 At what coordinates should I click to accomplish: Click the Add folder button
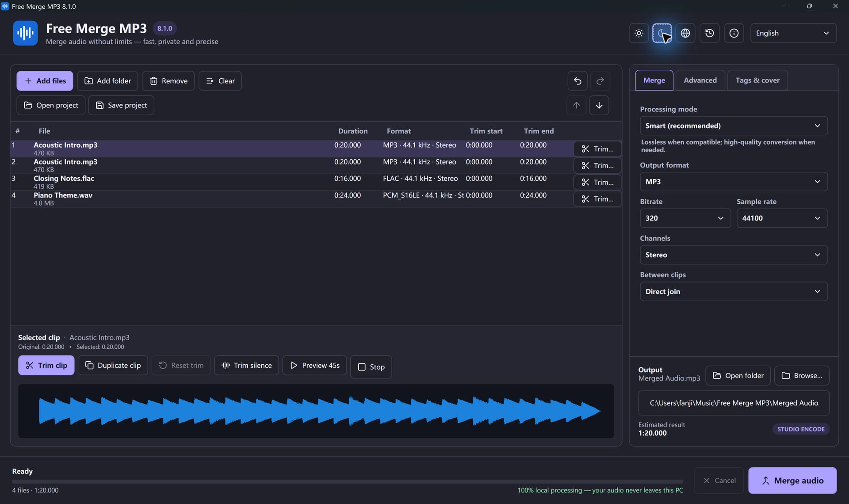point(107,81)
